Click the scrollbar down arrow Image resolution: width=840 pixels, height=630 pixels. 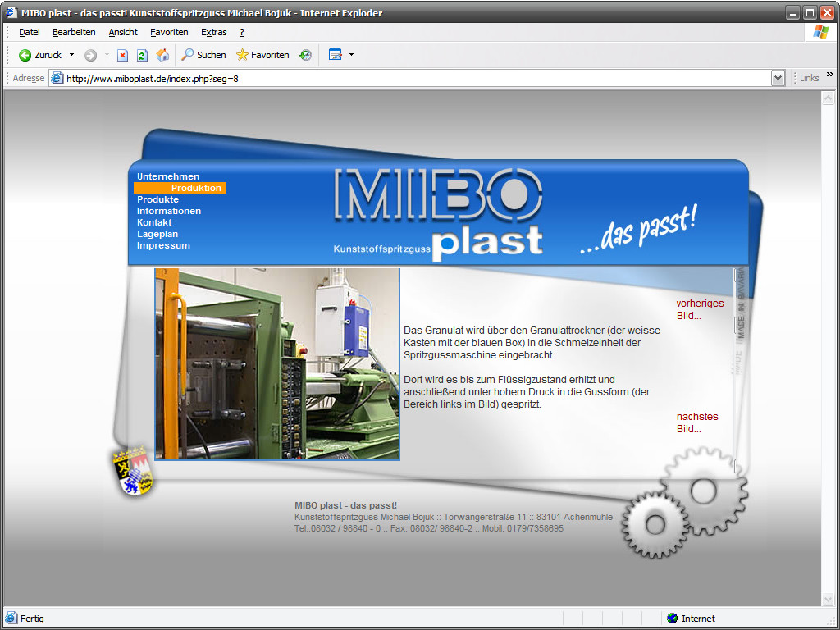(828, 598)
